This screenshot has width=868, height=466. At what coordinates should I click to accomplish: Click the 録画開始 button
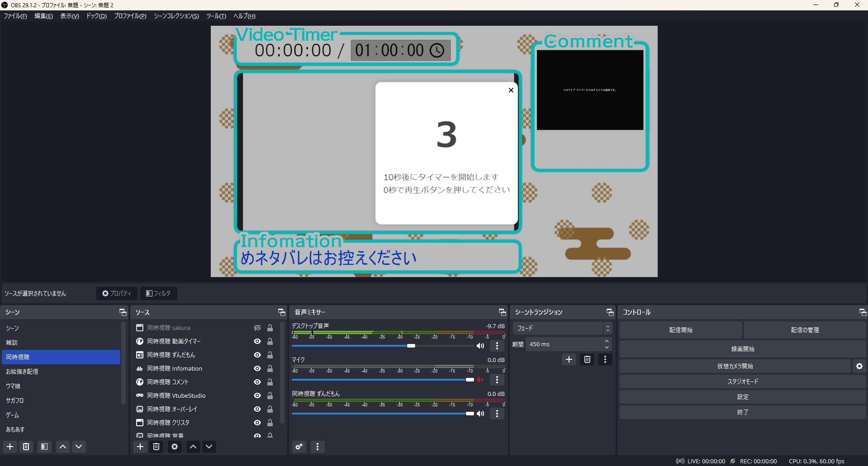pyautogui.click(x=743, y=349)
